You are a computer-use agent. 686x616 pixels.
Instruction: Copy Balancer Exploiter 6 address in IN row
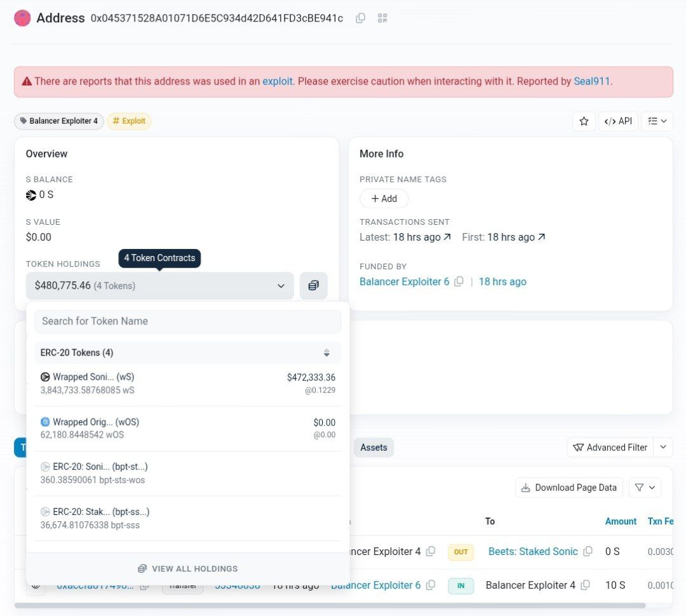coord(431,586)
